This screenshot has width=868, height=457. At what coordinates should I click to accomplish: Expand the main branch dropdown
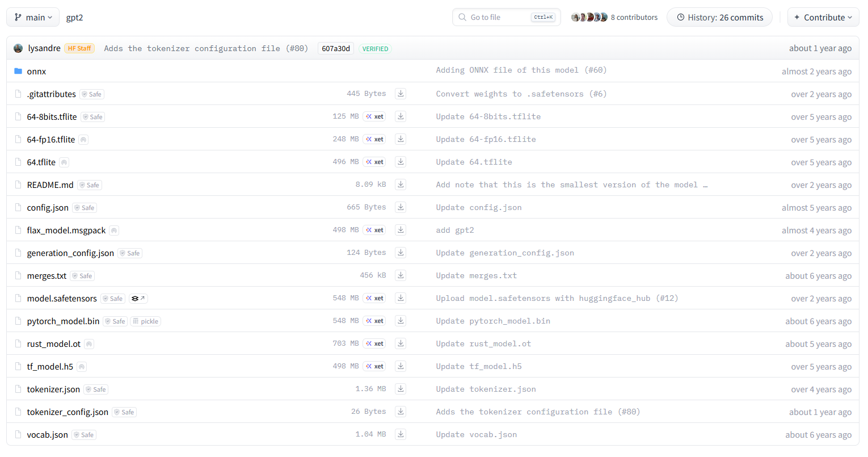tap(33, 17)
